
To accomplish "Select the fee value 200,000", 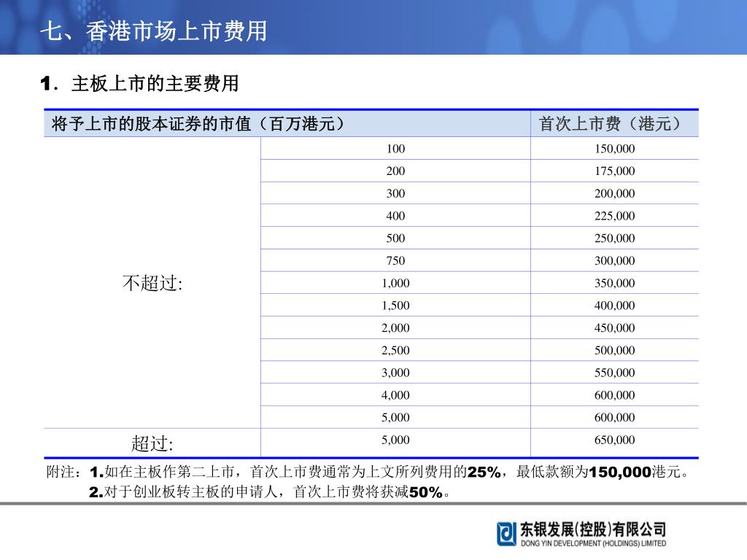I will (x=614, y=193).
